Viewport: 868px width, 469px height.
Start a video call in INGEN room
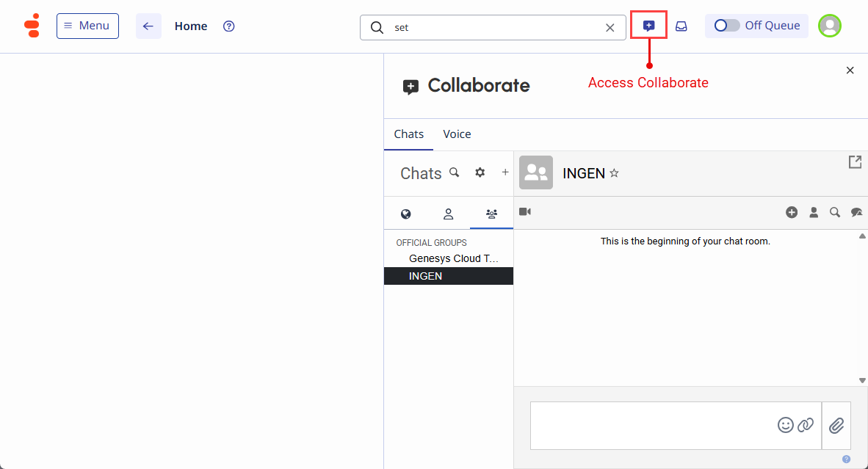(x=525, y=212)
